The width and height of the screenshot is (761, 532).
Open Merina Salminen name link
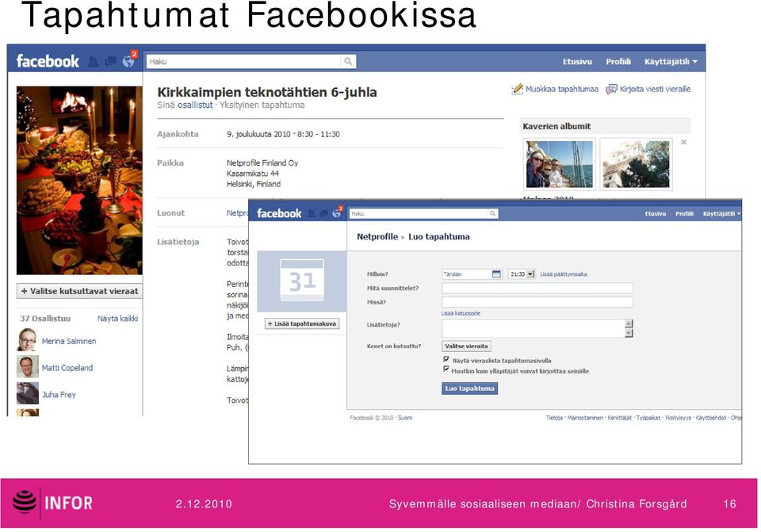(x=69, y=341)
